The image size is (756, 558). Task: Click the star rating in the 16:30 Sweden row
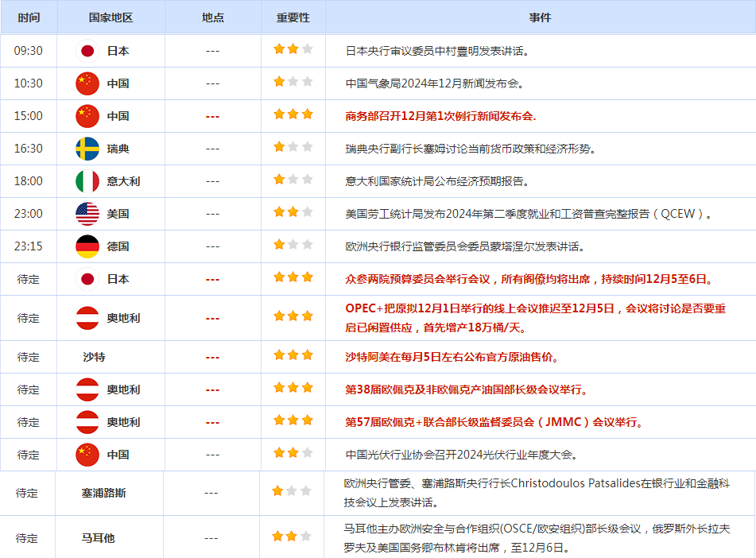point(293,146)
